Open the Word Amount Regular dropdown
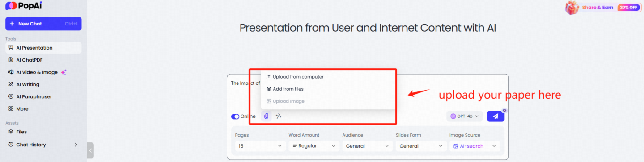 coord(314,146)
